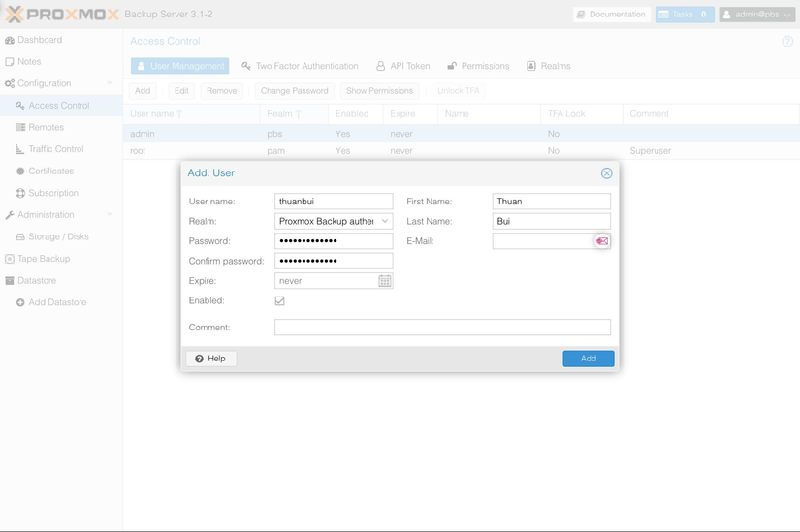Toggle the Enabled checkbox
This screenshot has height=532, width=800.
(x=279, y=301)
